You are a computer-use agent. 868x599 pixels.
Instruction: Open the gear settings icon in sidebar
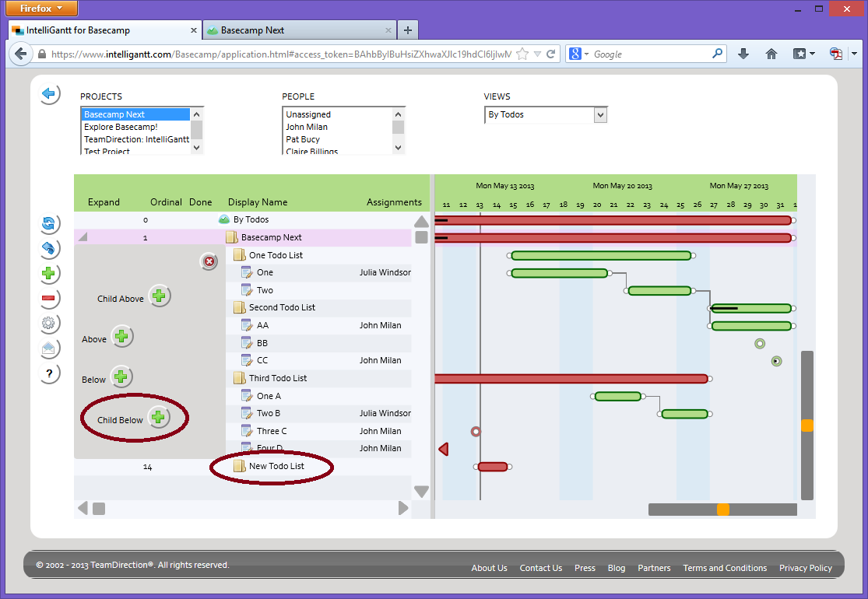(48, 323)
